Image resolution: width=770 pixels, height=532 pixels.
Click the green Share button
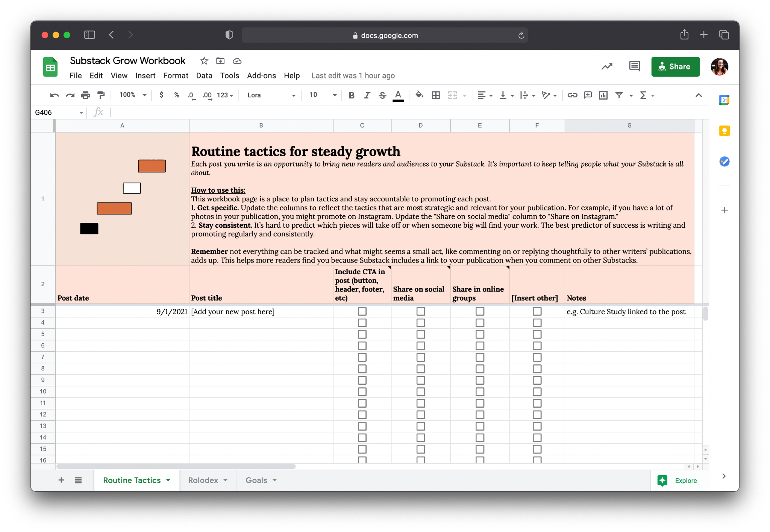[x=675, y=66]
